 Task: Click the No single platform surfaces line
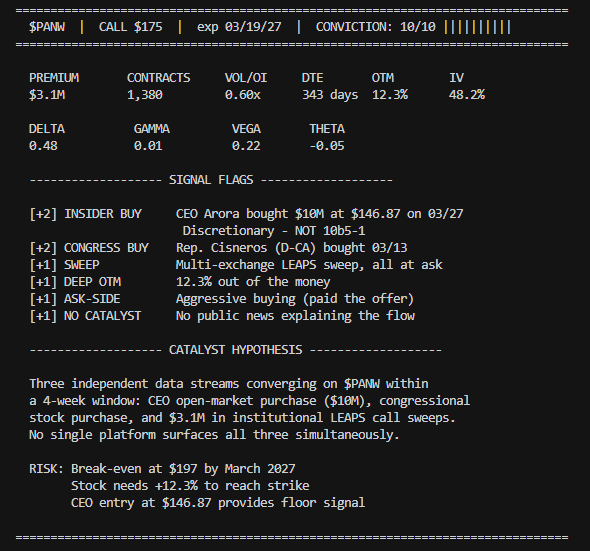point(214,435)
